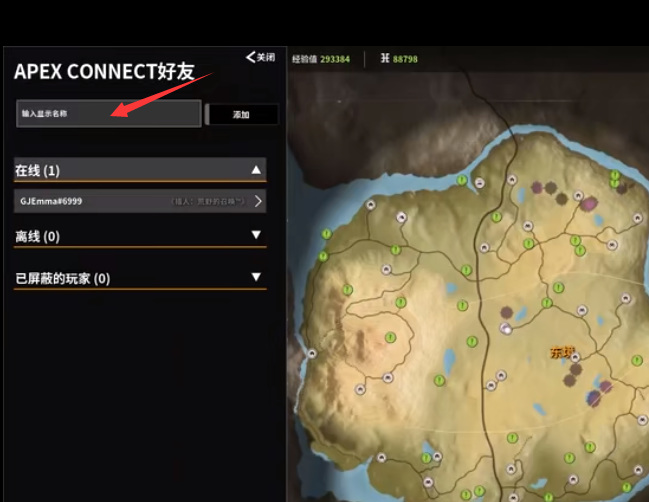Click outpost icon on the west coastline

click(312, 353)
